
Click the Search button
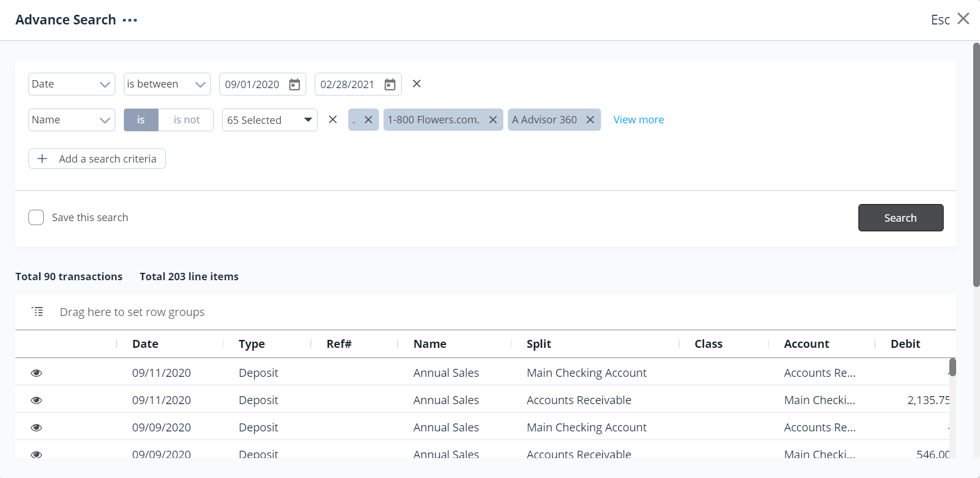[x=900, y=218]
